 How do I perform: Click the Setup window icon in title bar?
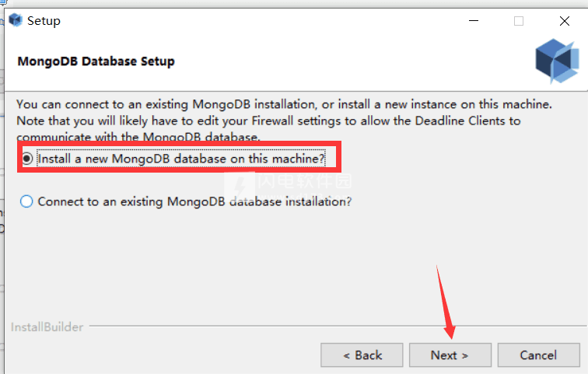click(16, 20)
